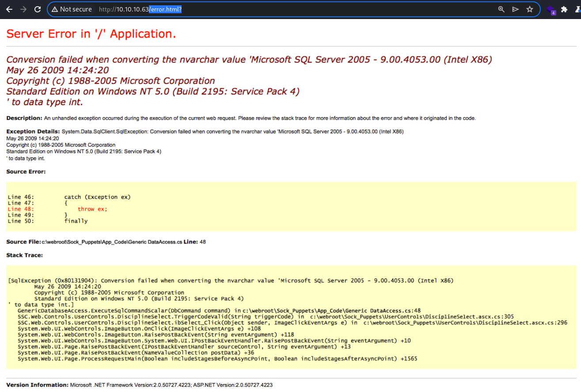This screenshot has width=581, height=392.
Task: Click italic heading 'Copyright (c) 1988-2005 Microsoft Corporation'
Action: coord(110,81)
